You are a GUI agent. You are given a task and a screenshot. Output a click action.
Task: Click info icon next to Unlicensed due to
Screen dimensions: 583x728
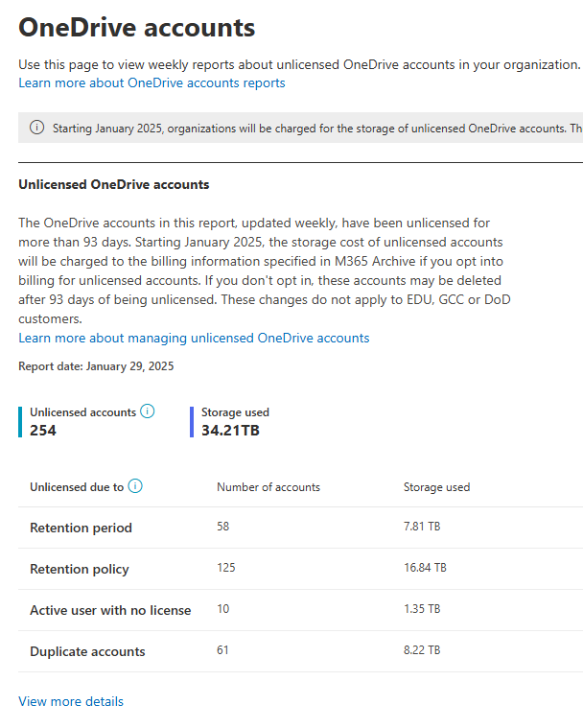click(135, 486)
